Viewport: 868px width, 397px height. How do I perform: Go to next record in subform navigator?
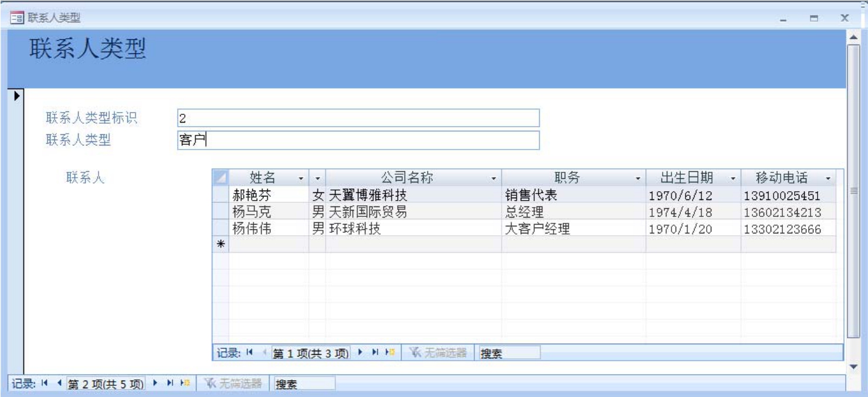[x=360, y=352]
